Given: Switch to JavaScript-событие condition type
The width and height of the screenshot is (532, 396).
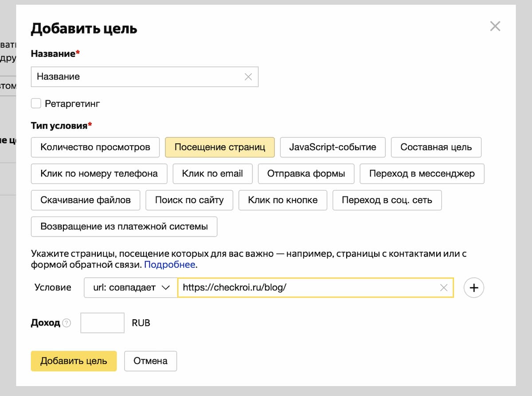Looking at the screenshot, I should click(332, 147).
